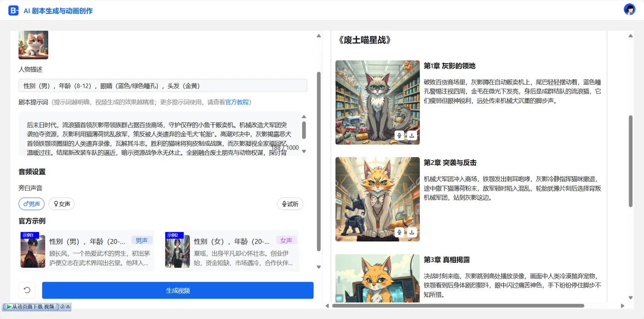The image size is (644, 319).
Task: Click the microphone icon on chapter 2 image
Action: [x=399, y=232]
